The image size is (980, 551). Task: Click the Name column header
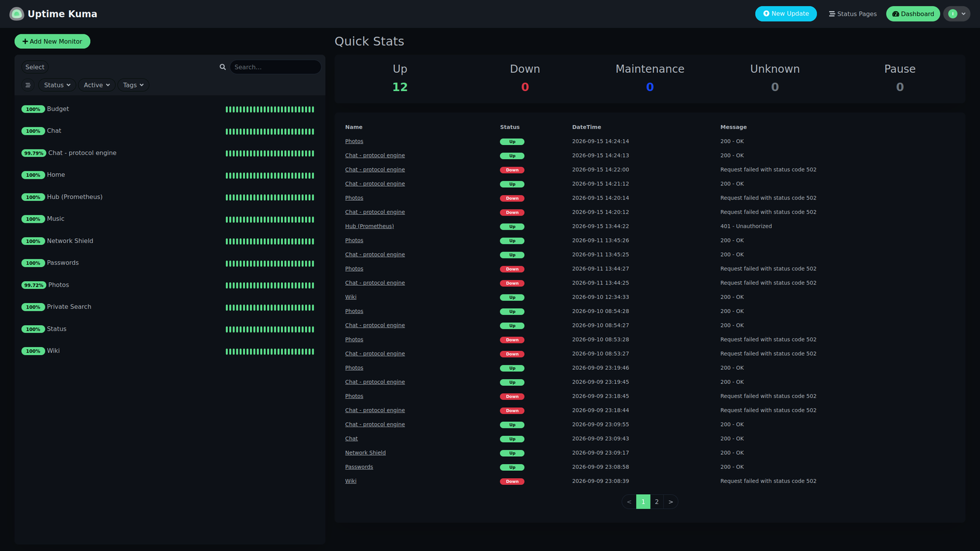(353, 127)
